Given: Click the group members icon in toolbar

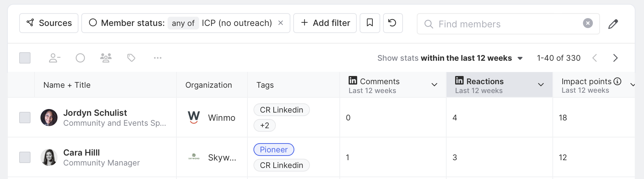Looking at the screenshot, I should coord(106,58).
